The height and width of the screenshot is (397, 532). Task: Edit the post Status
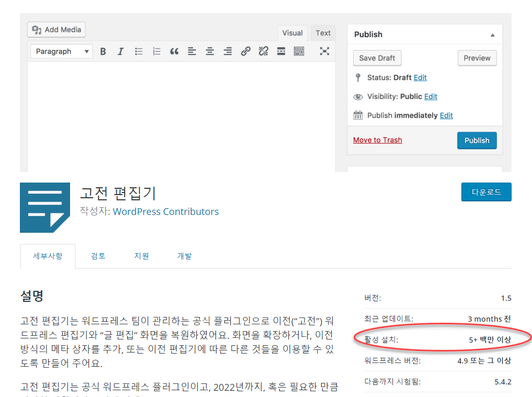click(420, 78)
